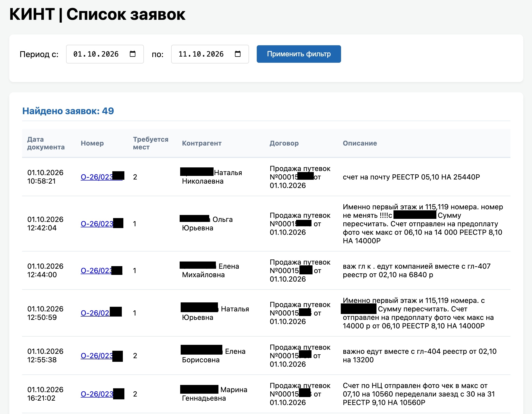Click the Найдено заявок: 49 heading

tap(68, 111)
